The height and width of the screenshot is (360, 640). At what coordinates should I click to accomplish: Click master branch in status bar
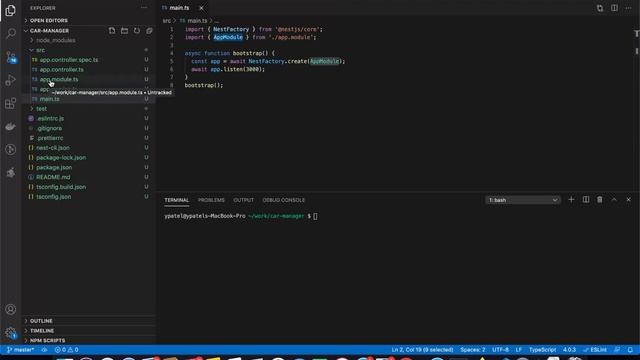pyautogui.click(x=20, y=350)
